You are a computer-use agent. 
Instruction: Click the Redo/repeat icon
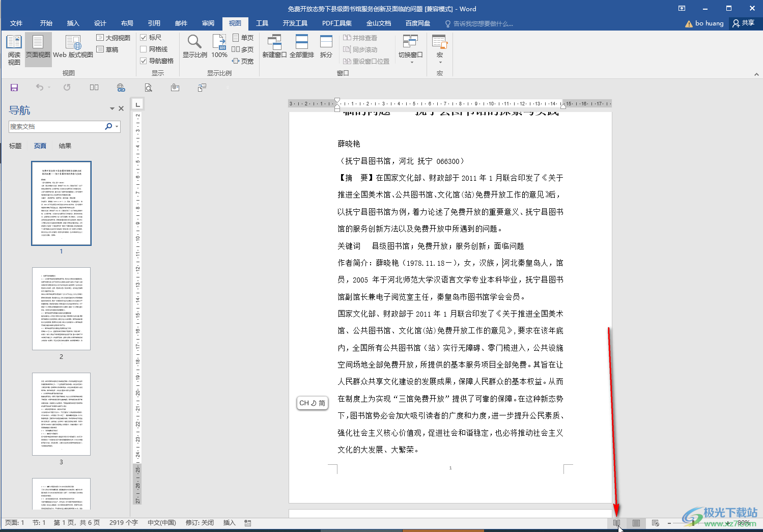(x=67, y=88)
